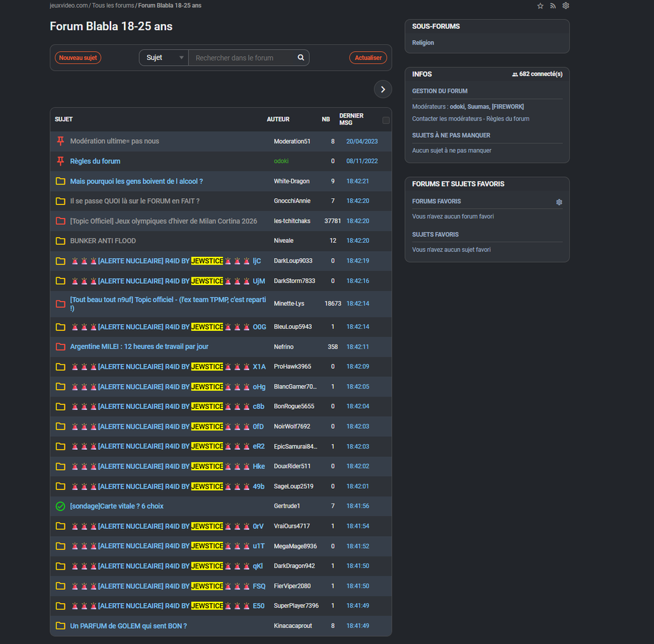This screenshot has height=644, width=654.
Task: Open topic Argentine MILEI : 12 heures de travail
Action: (139, 346)
